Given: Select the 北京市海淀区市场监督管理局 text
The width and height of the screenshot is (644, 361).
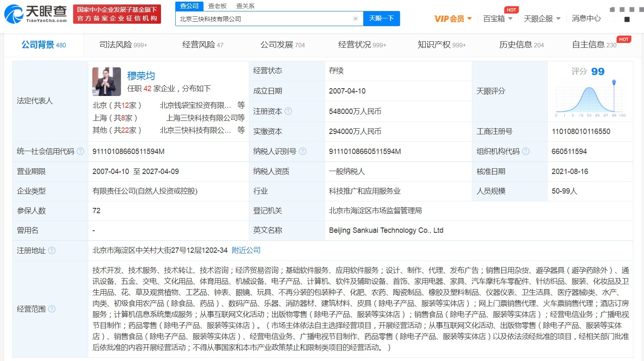Looking at the screenshot, I should (375, 211).
